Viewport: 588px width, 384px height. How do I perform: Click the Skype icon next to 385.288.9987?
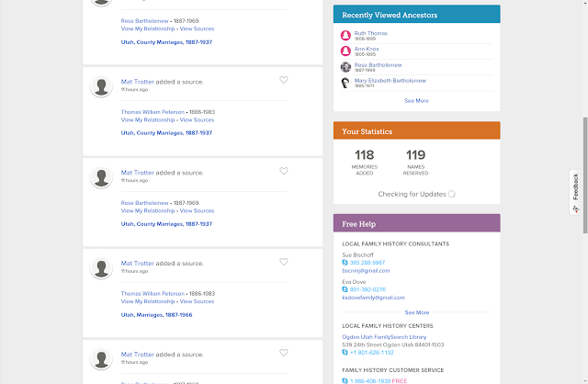(x=345, y=263)
